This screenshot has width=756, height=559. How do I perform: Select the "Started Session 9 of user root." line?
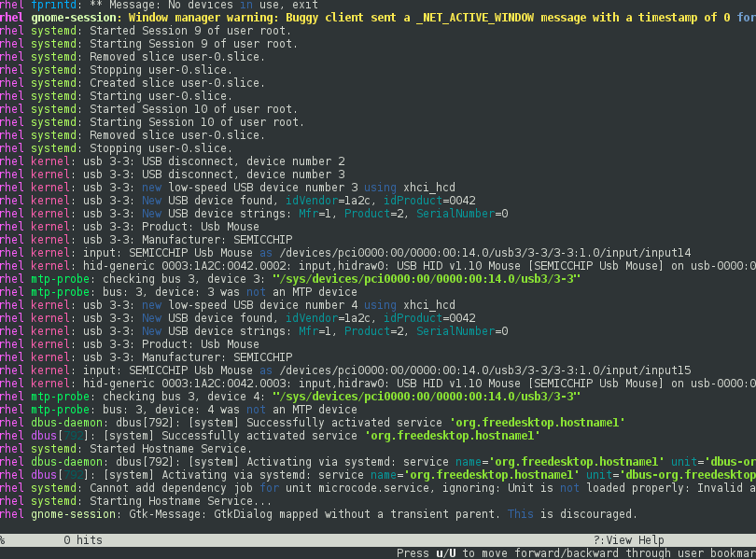(146, 31)
